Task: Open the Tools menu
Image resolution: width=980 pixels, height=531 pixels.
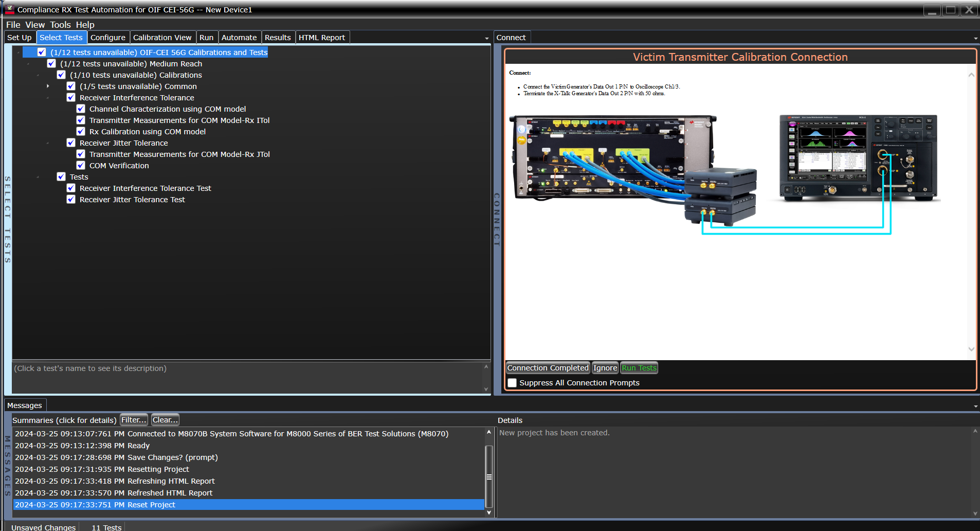Action: 60,24
